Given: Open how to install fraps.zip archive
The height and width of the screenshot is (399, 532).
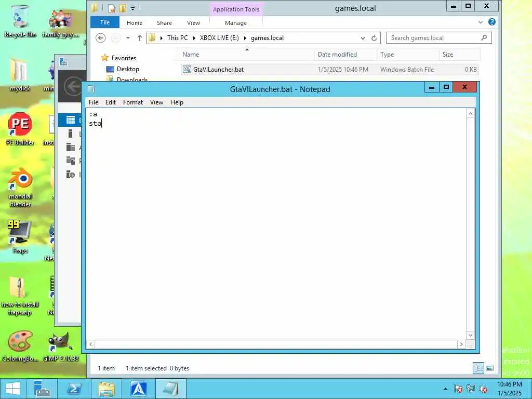Looking at the screenshot, I should 20,297.
